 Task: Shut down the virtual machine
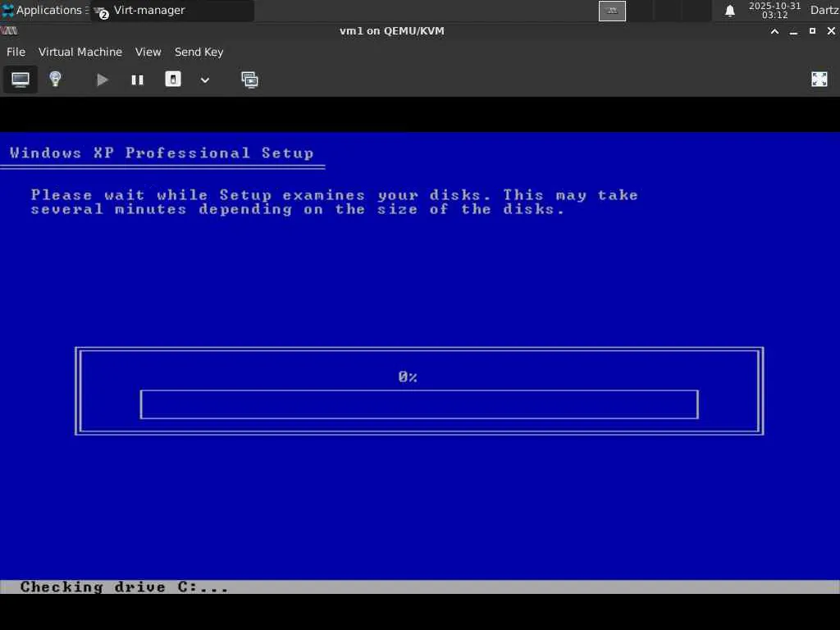[172, 80]
